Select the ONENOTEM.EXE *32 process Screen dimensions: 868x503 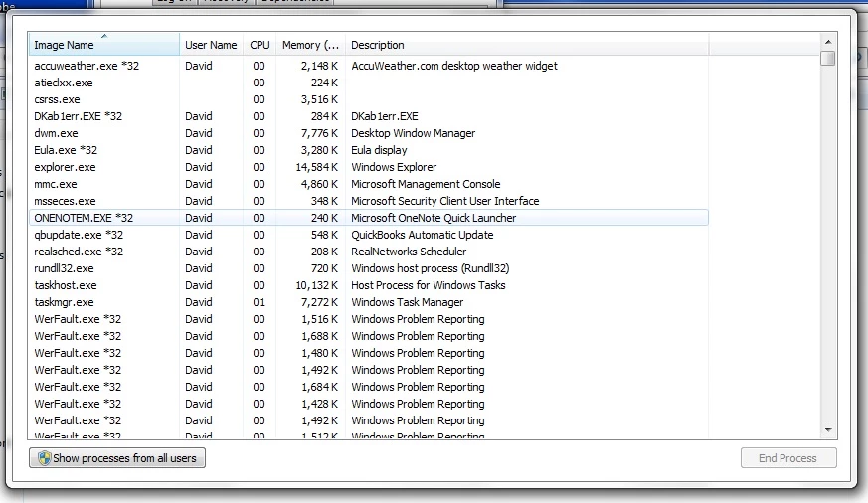(x=369, y=218)
